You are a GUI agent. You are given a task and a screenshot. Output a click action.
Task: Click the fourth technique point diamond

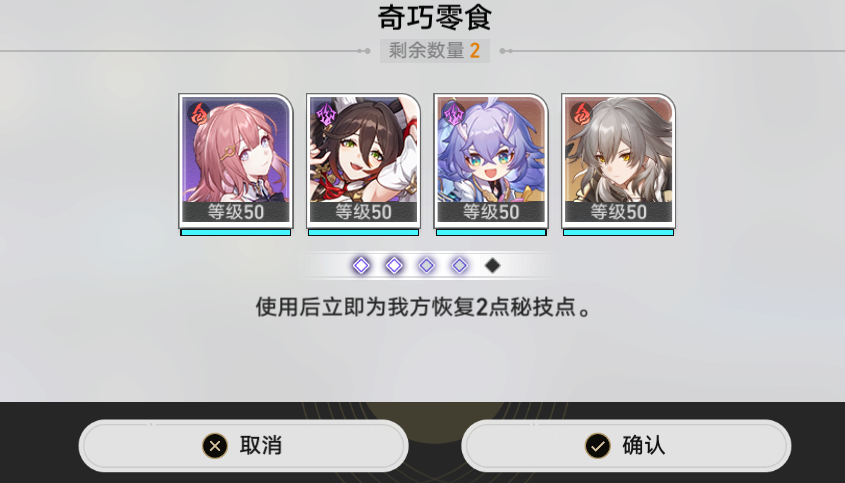460,265
